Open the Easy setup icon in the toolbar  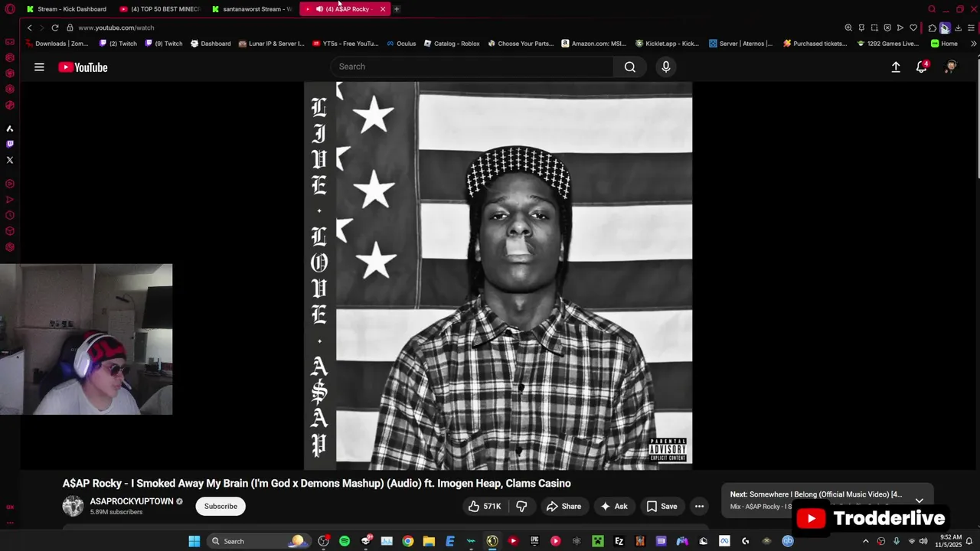(x=971, y=28)
